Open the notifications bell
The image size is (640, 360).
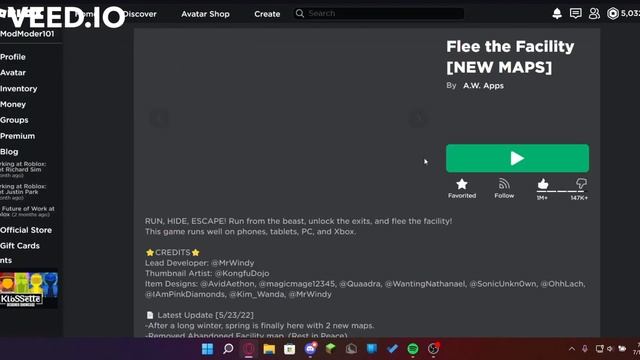[557, 13]
